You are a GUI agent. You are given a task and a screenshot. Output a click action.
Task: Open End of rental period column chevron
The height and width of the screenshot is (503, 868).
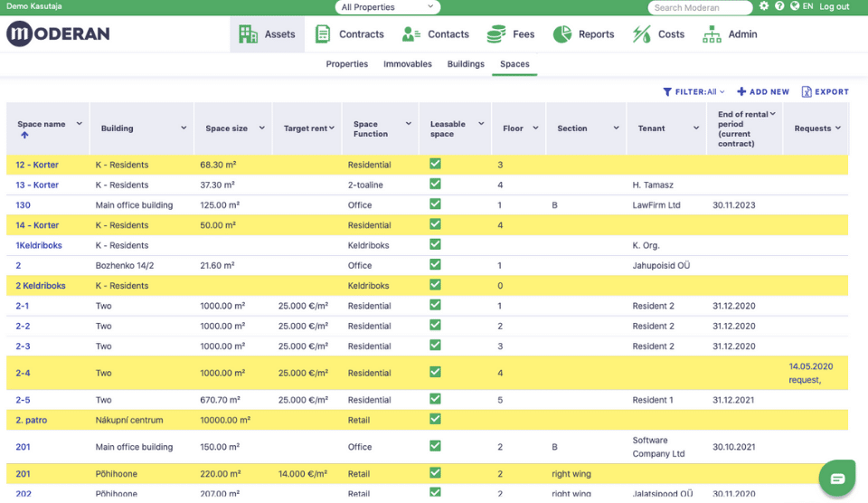[773, 114]
